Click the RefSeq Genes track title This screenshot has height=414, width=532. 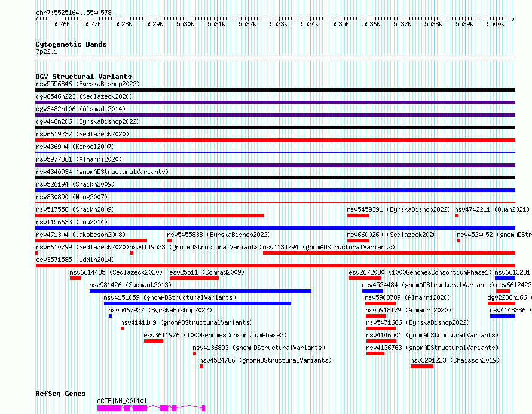[60, 394]
